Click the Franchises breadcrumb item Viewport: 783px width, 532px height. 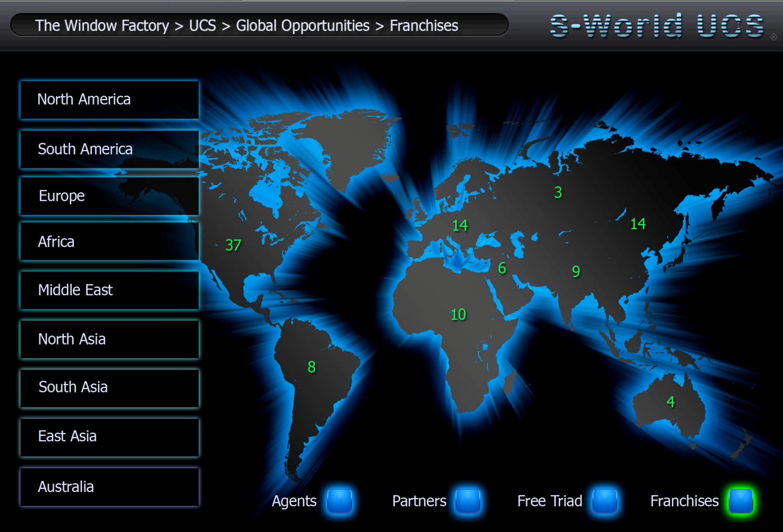tap(424, 26)
